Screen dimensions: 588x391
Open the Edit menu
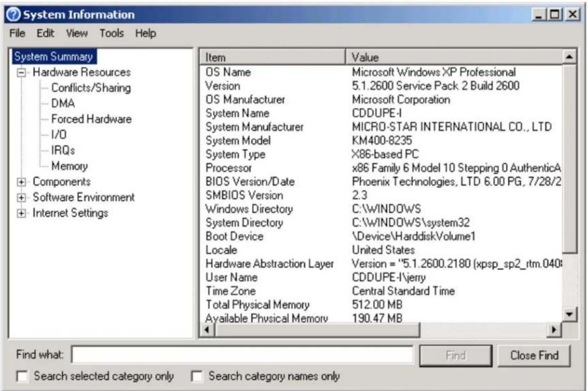[46, 33]
